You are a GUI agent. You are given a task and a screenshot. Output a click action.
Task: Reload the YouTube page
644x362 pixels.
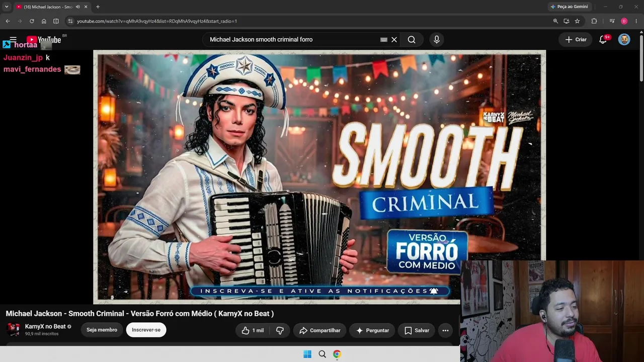pyautogui.click(x=32, y=21)
